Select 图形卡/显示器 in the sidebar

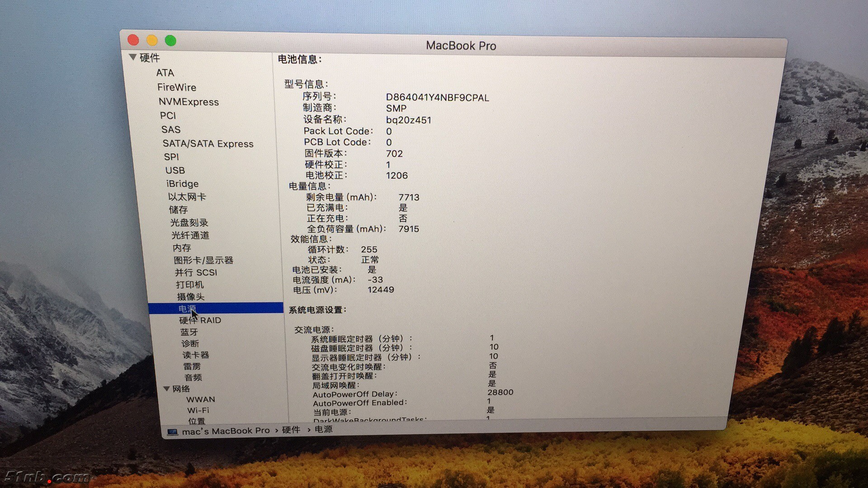pos(203,260)
